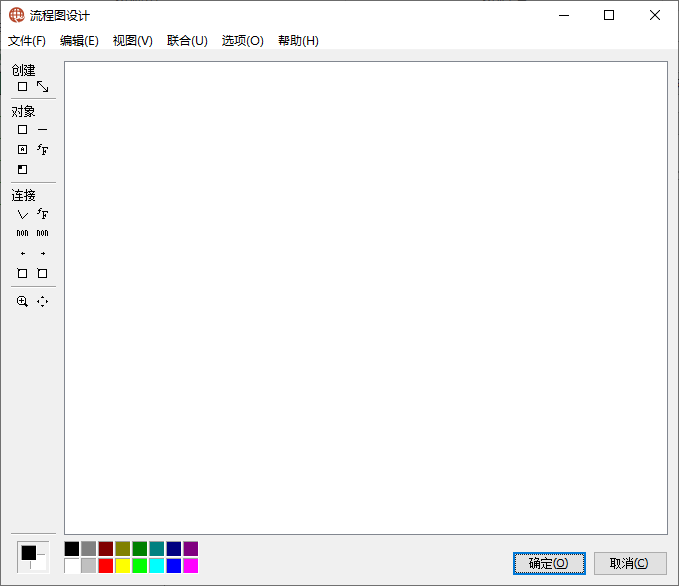
Task: Pick the olive color swatch
Action: click(123, 549)
